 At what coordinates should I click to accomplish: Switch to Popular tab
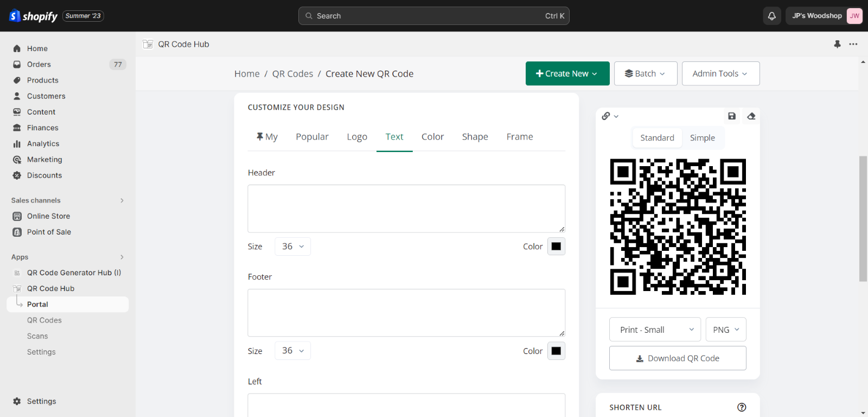[312, 137]
